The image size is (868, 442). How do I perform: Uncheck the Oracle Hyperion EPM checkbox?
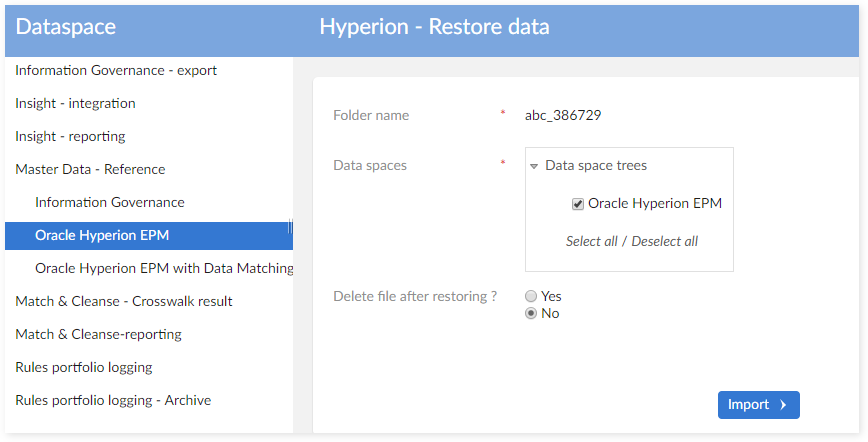coord(578,204)
